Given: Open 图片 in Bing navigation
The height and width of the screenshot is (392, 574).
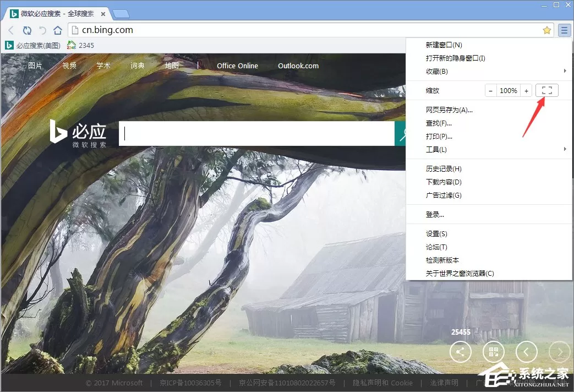Looking at the screenshot, I should click(35, 66).
